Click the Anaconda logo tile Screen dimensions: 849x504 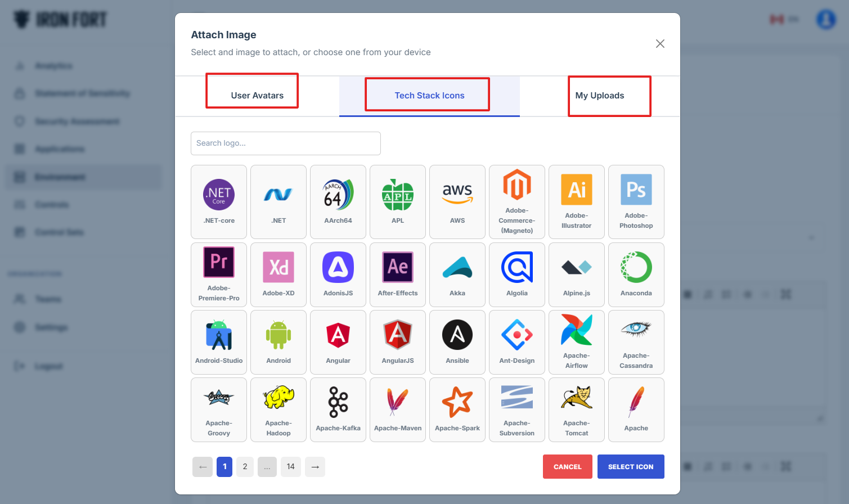click(x=636, y=274)
